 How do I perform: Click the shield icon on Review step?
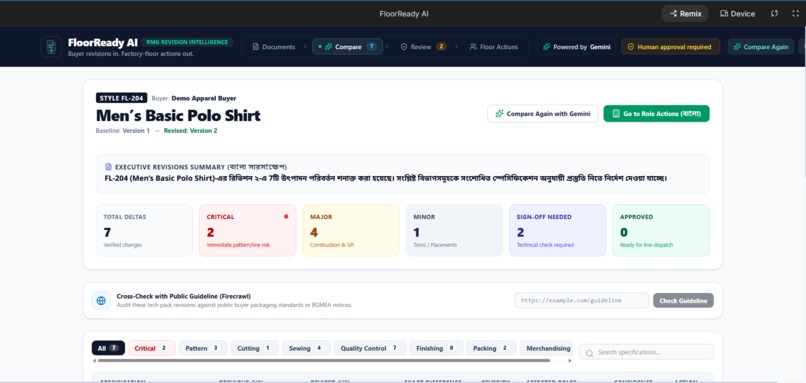coord(404,47)
